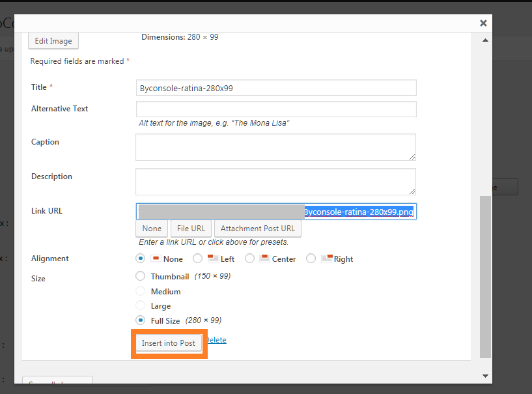Close the media dialog with the X
The height and width of the screenshot is (394, 532).
483,23
